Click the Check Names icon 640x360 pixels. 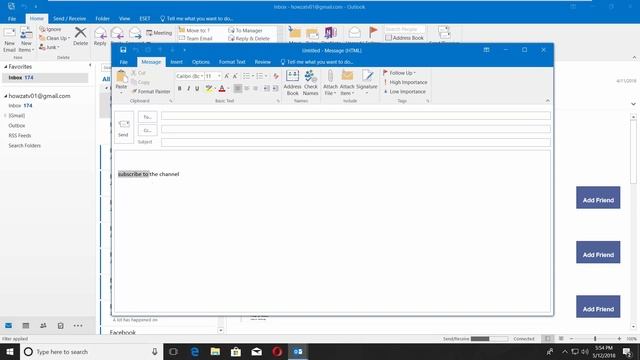point(311,83)
